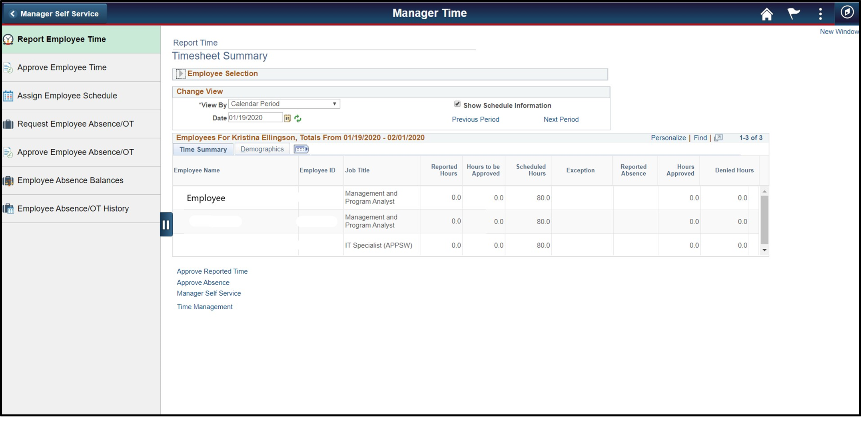Select Approve Employee Time in sidebar
The image size is (868, 428).
coord(62,68)
